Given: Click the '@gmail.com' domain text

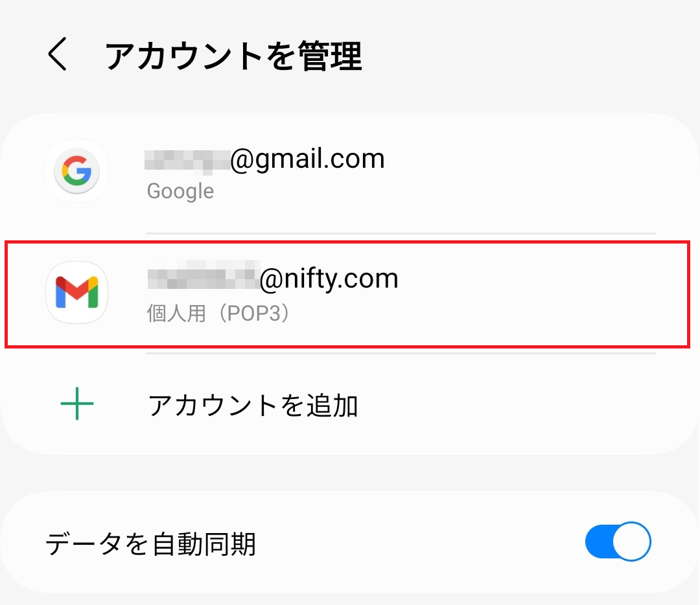Looking at the screenshot, I should pyautogui.click(x=308, y=159).
